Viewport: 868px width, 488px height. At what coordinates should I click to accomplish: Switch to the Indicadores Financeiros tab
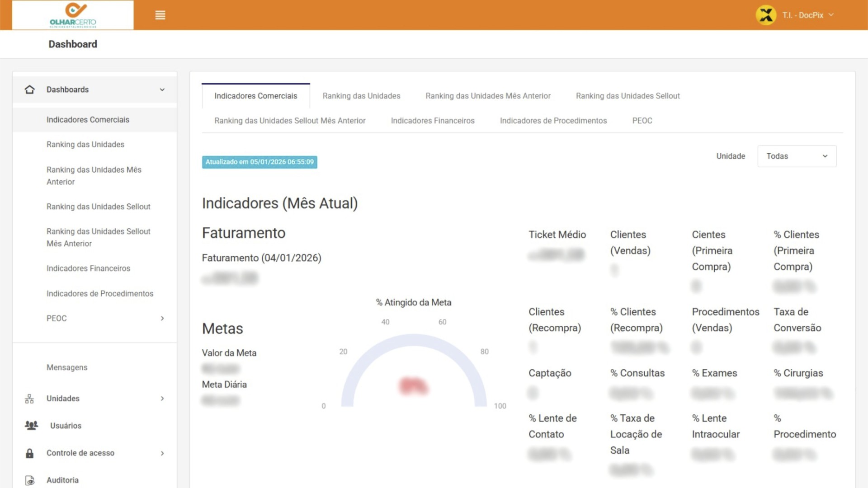coord(432,121)
